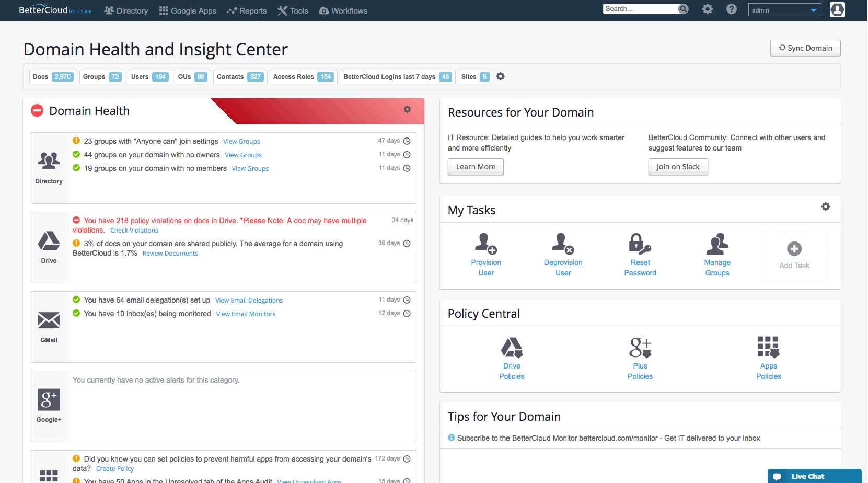Click the clock icon beside 12 days

(x=407, y=314)
